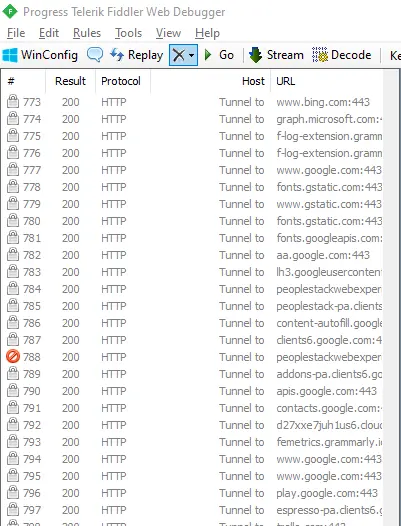Image resolution: width=401 pixels, height=526 pixels.
Task: Select the aa.google.com:443 URL
Action: (323, 255)
